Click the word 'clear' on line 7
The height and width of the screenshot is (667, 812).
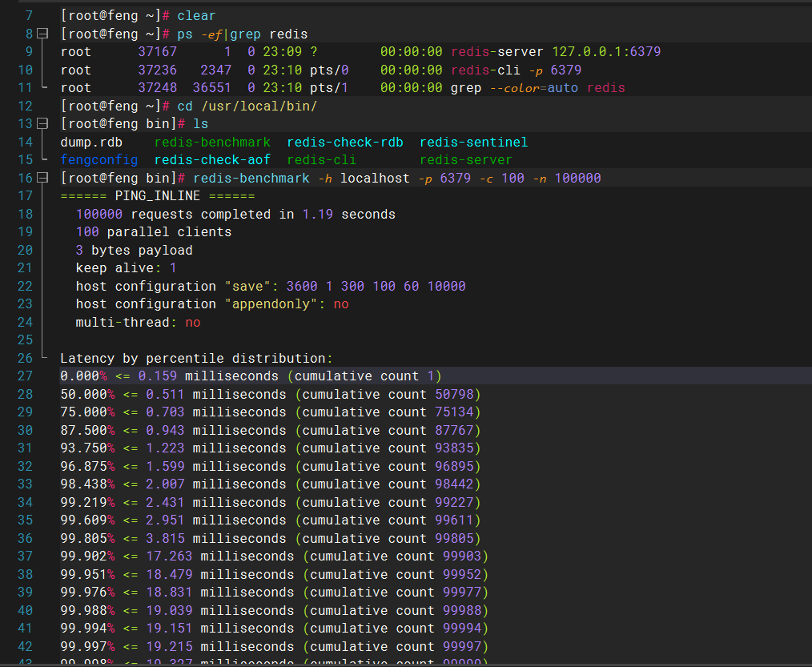(x=196, y=16)
